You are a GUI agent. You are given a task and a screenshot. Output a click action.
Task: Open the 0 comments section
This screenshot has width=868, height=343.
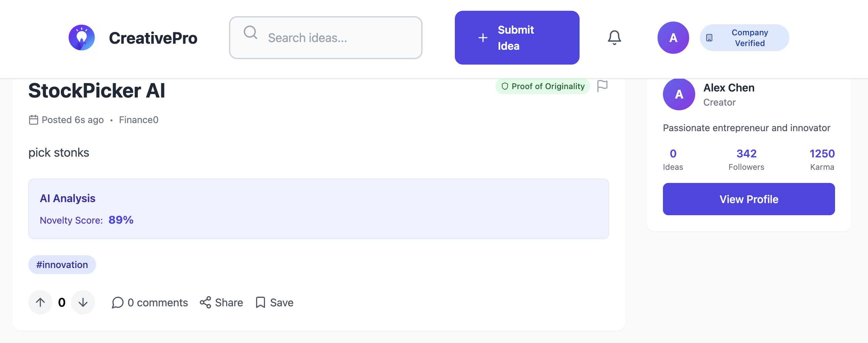click(150, 302)
